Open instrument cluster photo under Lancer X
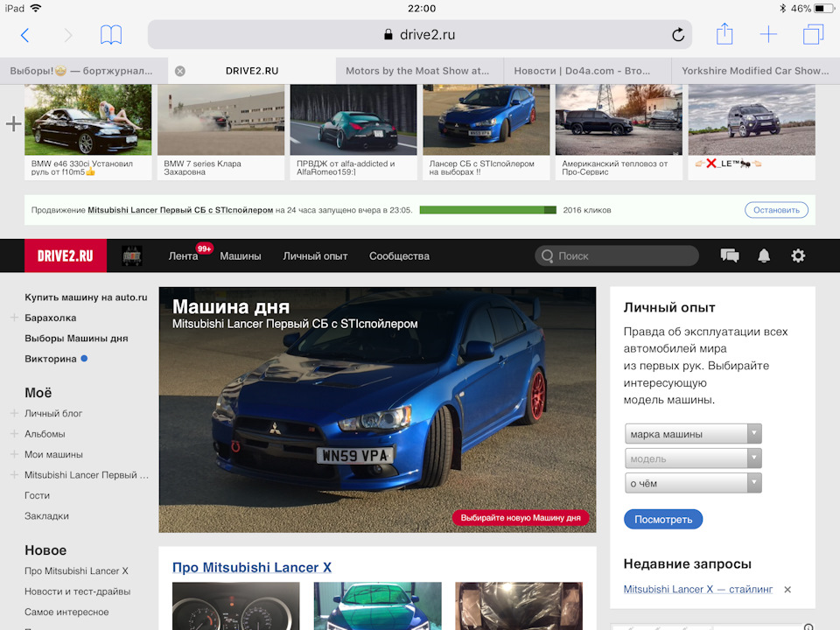The height and width of the screenshot is (630, 840). pos(235,605)
